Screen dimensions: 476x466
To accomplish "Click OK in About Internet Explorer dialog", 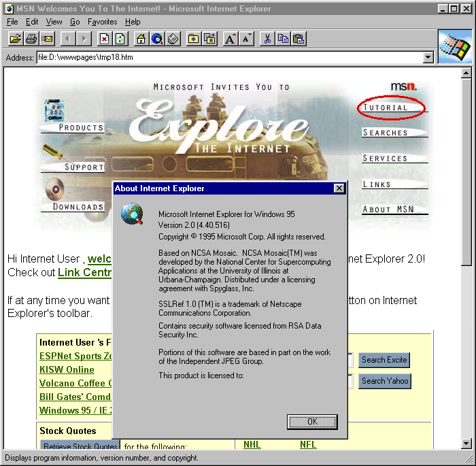I will click(312, 422).
